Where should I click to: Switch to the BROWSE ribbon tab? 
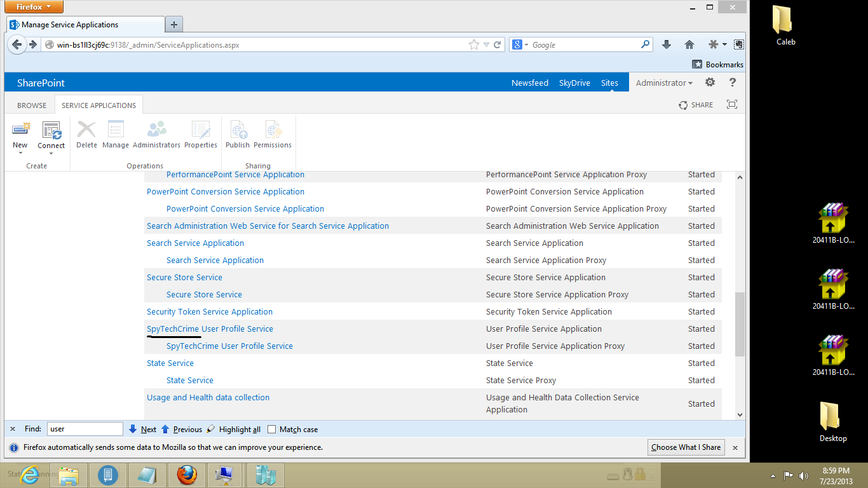click(x=32, y=105)
